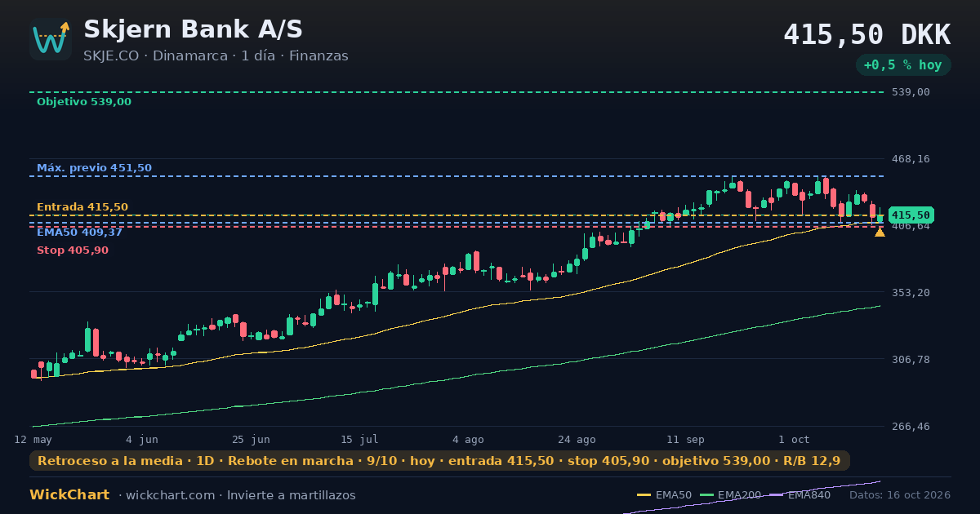Click the 1 oct date label

tap(794, 440)
